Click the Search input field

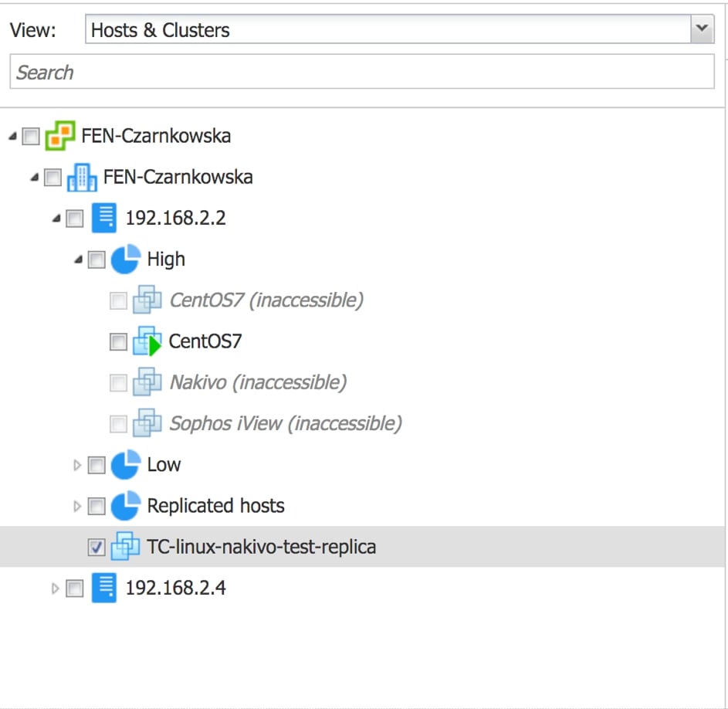point(361,73)
